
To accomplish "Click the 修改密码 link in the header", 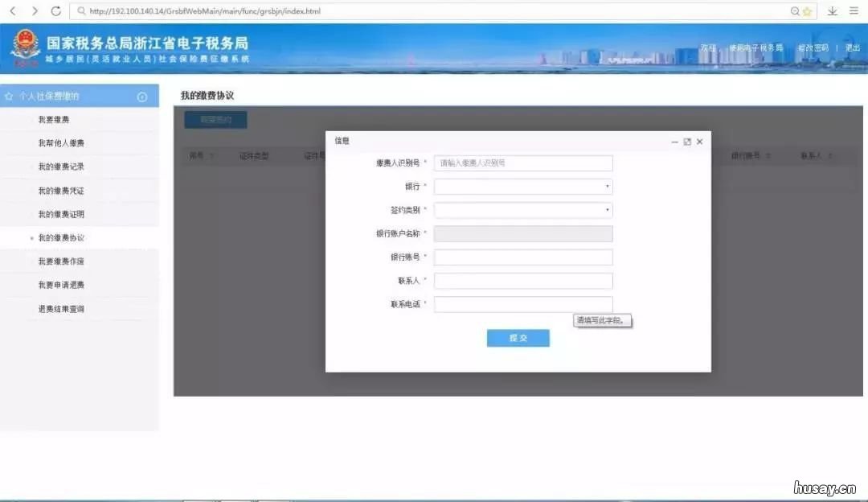I will point(814,47).
